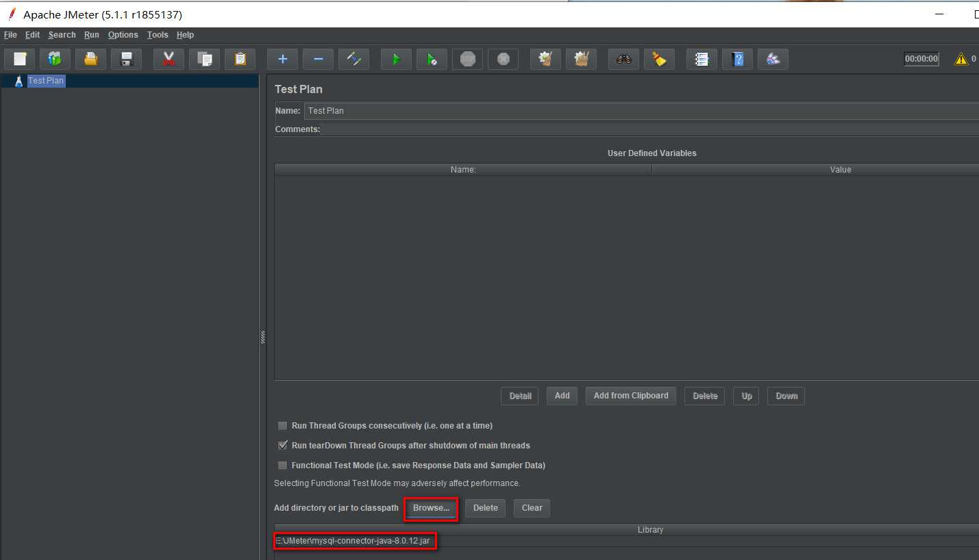
Task: Click the Copy toolbar icon
Action: click(204, 59)
